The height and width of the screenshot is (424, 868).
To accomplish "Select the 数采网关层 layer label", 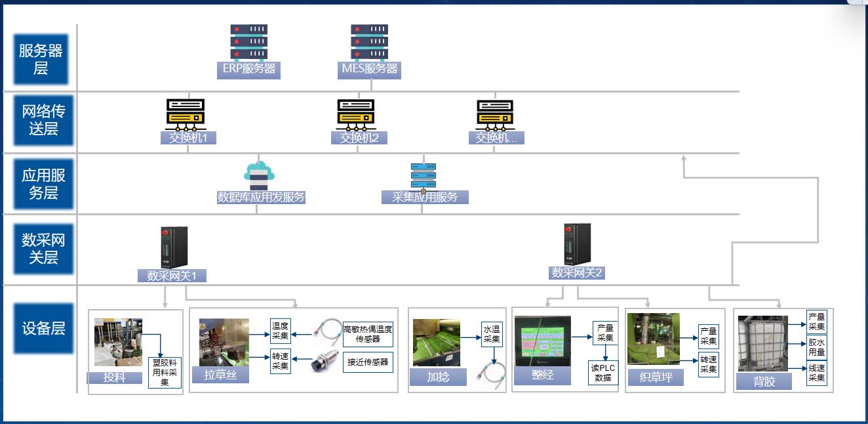I will point(41,249).
